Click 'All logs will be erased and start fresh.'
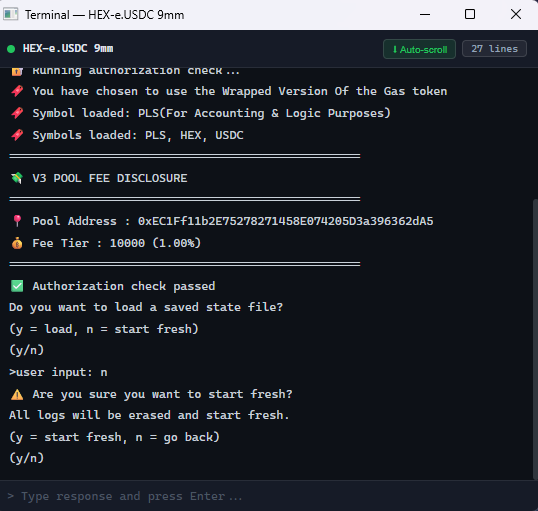Image resolution: width=538 pixels, height=511 pixels. 149,415
